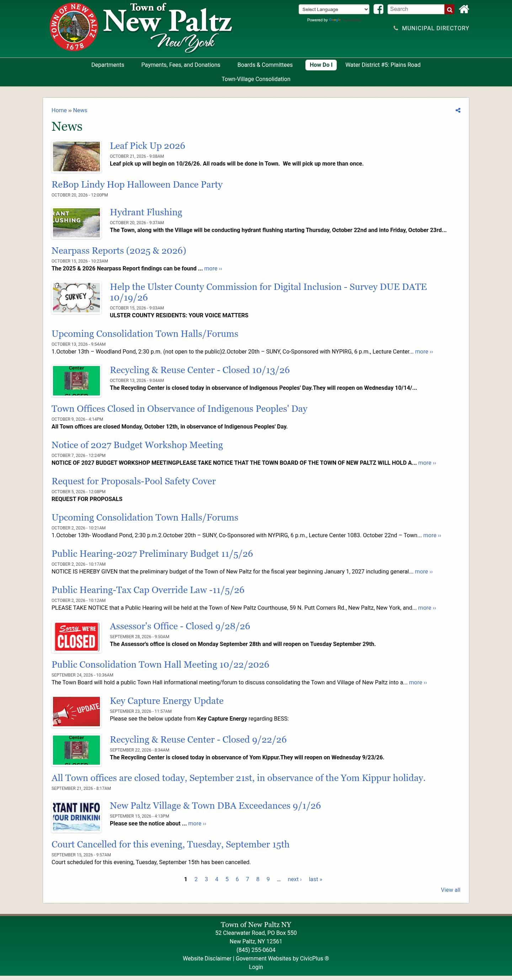Open the Leaf Pick Up 2026 thumbnail
This screenshot has height=980, width=512.
click(x=76, y=156)
